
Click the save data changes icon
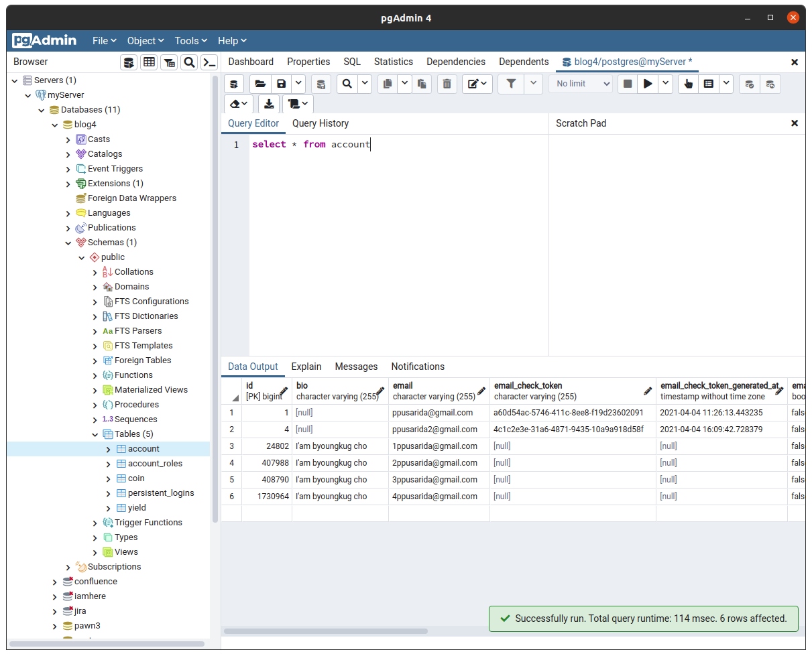(321, 84)
